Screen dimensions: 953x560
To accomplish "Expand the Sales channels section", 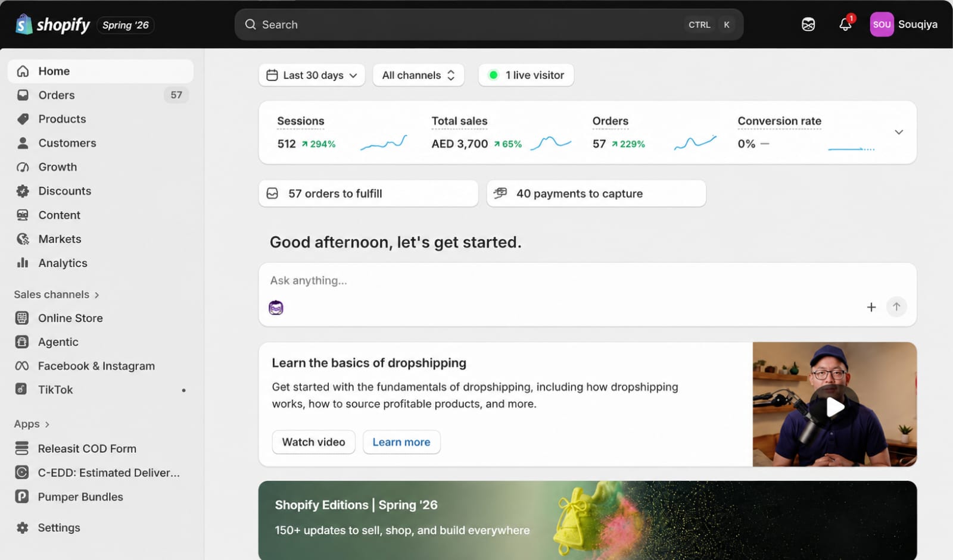I will click(x=57, y=295).
